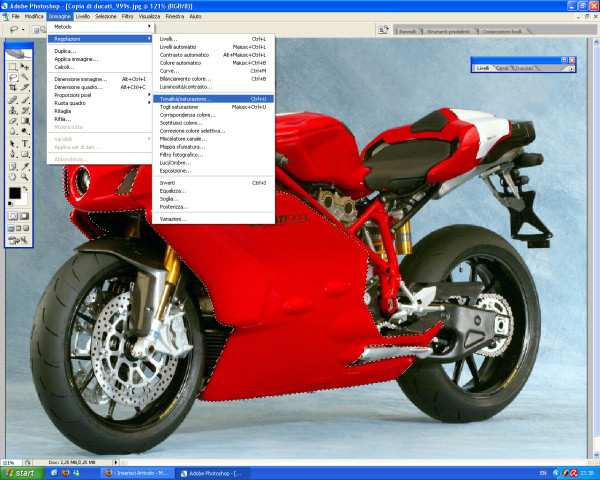Toggle the standard screen mode button
The width and height of the screenshot is (600, 480).
(11, 229)
